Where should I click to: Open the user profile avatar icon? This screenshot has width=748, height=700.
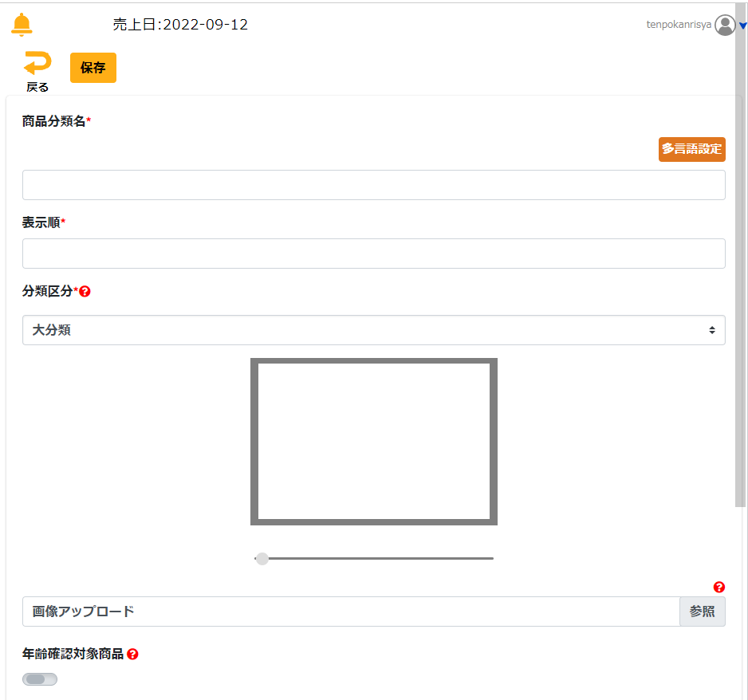tap(725, 26)
